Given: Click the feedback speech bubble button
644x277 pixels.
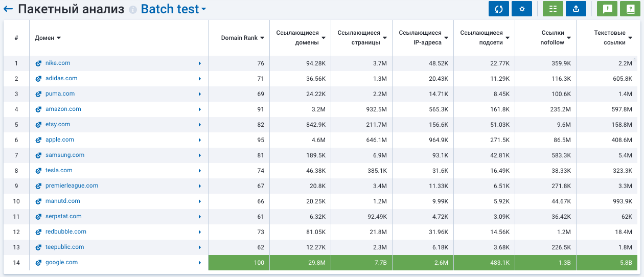Looking at the screenshot, I should [x=607, y=9].
